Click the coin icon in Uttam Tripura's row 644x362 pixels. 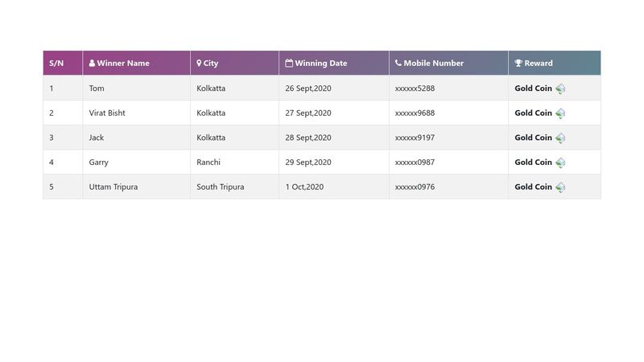point(560,187)
